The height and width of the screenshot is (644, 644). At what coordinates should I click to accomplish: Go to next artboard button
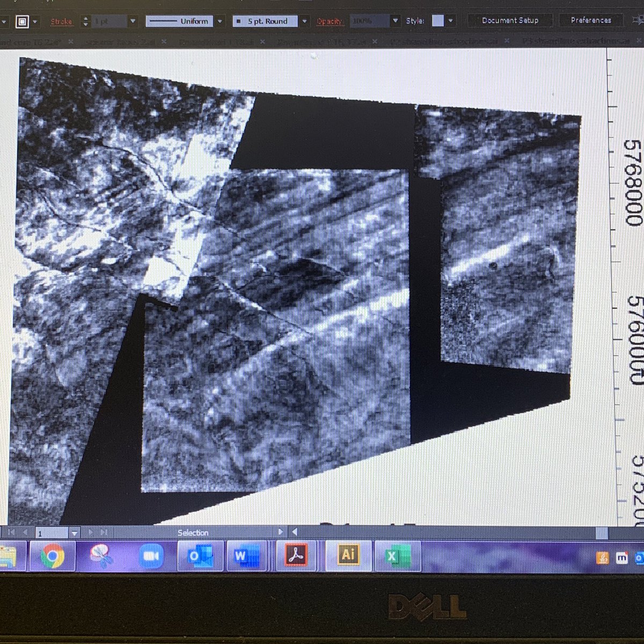click(x=90, y=532)
